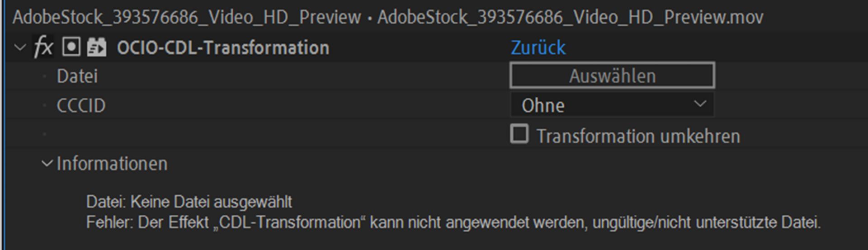
Task: Click the AdobeStock .mov layer name in header
Action: pos(570,17)
